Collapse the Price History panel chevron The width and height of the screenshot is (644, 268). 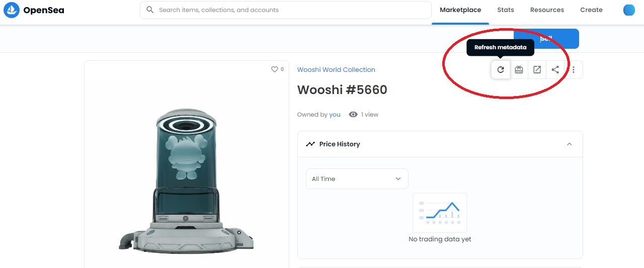pyautogui.click(x=570, y=144)
